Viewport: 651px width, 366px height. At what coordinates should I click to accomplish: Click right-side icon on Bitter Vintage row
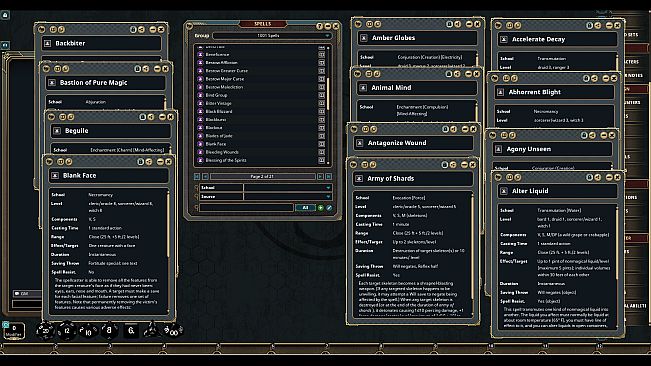coord(321,103)
